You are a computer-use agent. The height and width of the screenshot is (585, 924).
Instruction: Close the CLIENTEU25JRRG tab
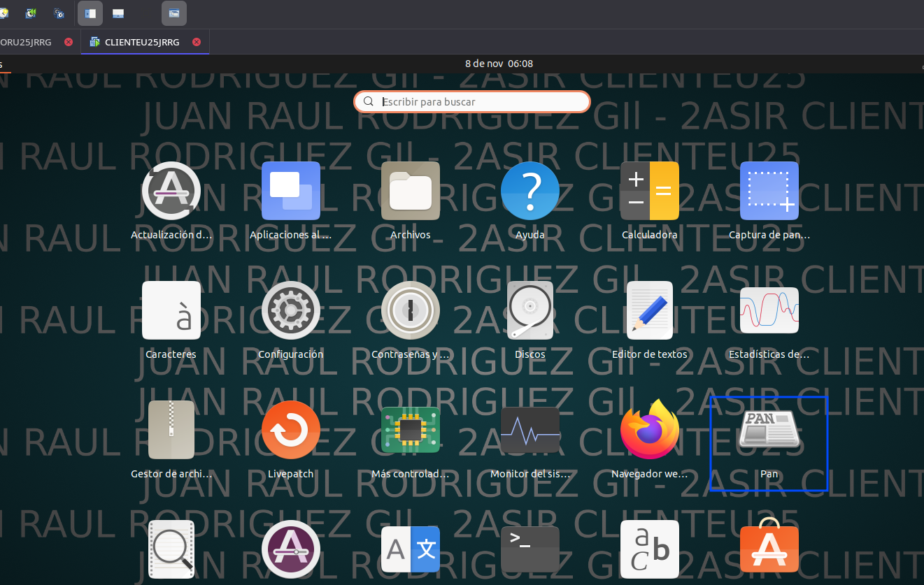197,42
